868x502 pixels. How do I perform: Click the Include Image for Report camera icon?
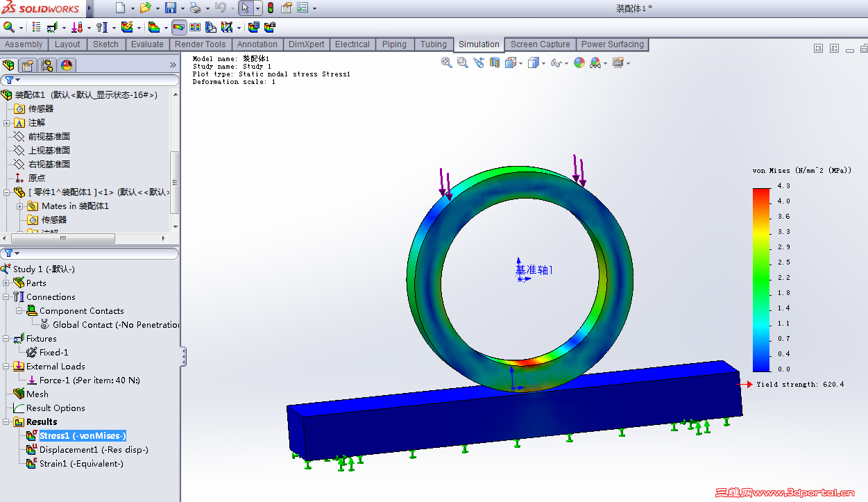270,27
